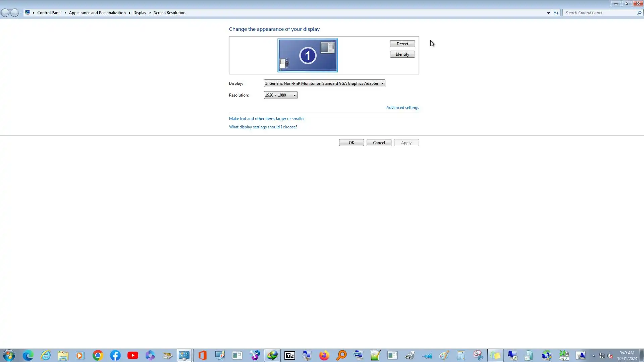Click the muted volume tray icon
Image resolution: width=644 pixels, height=362 pixels.
click(610, 356)
